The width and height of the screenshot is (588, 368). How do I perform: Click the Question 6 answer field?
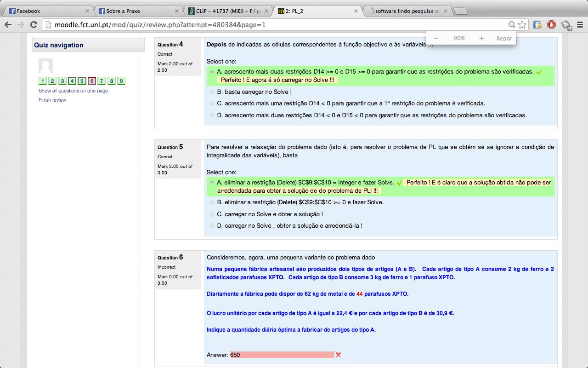(282, 355)
